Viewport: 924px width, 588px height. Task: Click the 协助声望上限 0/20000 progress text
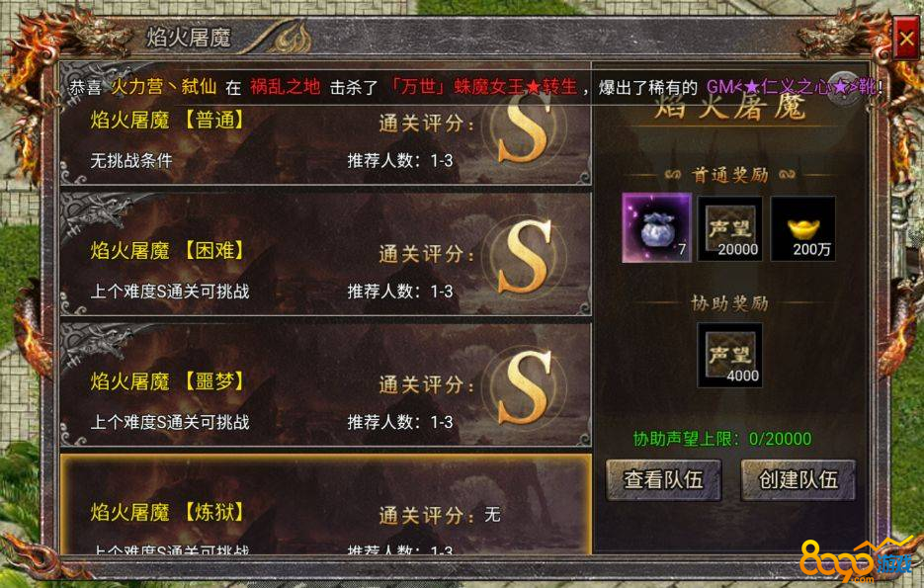pyautogui.click(x=721, y=439)
